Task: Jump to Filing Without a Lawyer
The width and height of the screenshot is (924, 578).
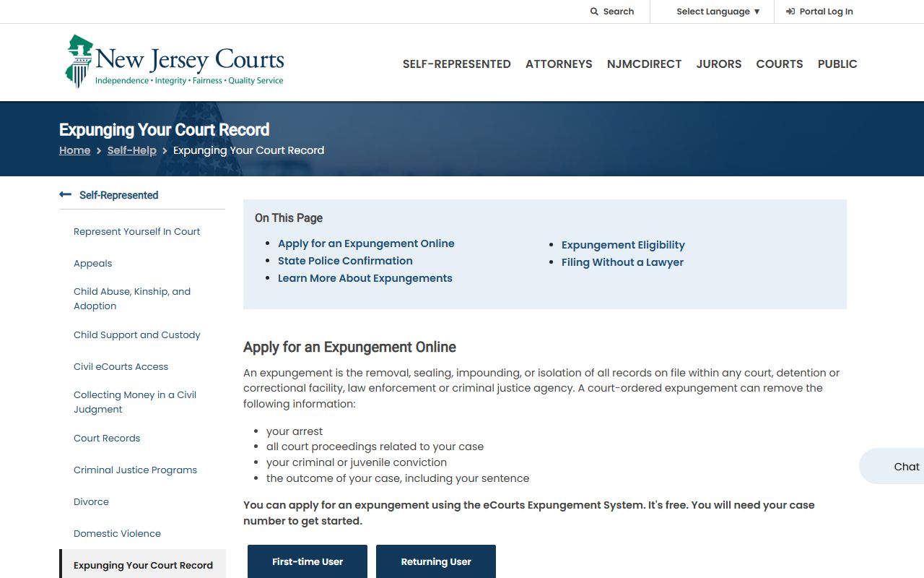Action: coord(622,262)
